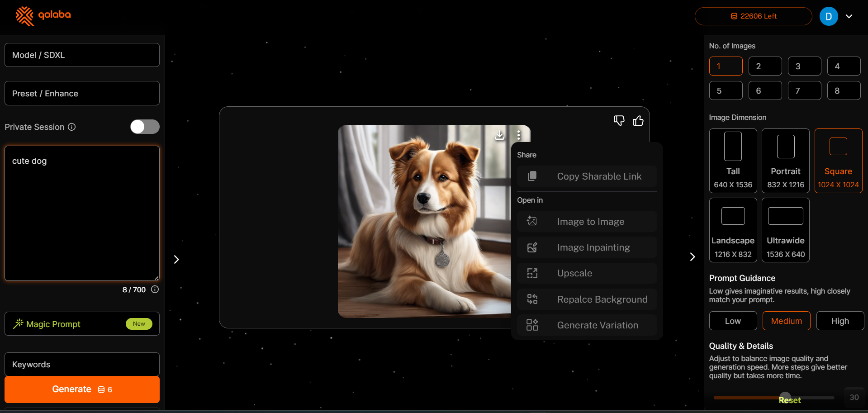Open the Model / SDXL dropdown
The image size is (868, 413).
[82, 55]
